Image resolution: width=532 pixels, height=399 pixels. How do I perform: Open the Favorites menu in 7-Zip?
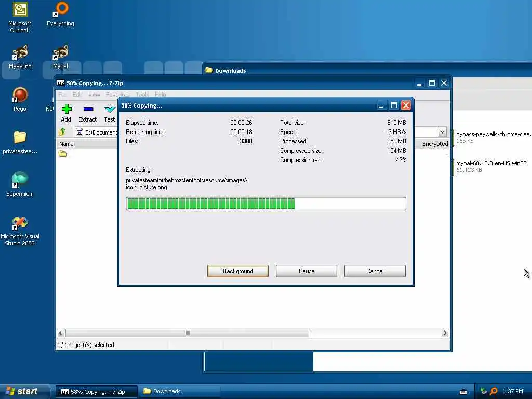117,95
